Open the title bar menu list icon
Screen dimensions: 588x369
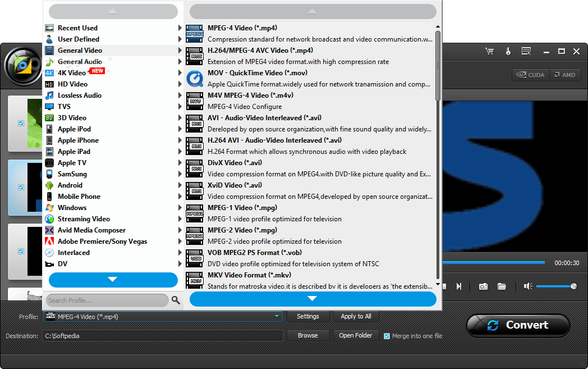point(526,52)
